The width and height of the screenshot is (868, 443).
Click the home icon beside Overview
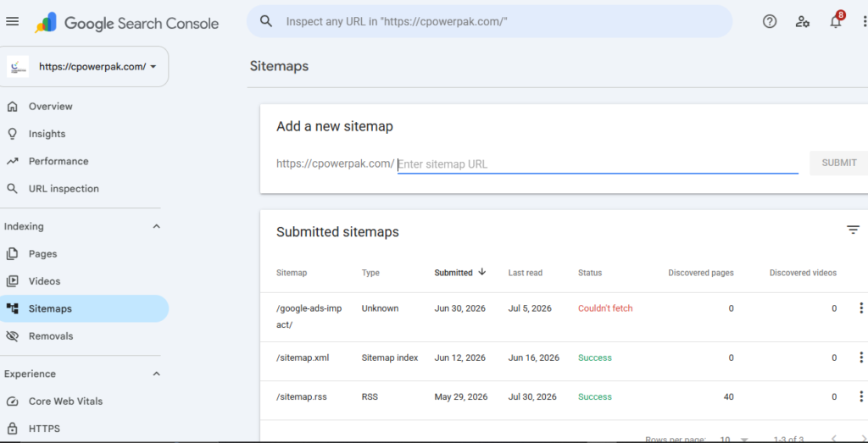pos(12,106)
